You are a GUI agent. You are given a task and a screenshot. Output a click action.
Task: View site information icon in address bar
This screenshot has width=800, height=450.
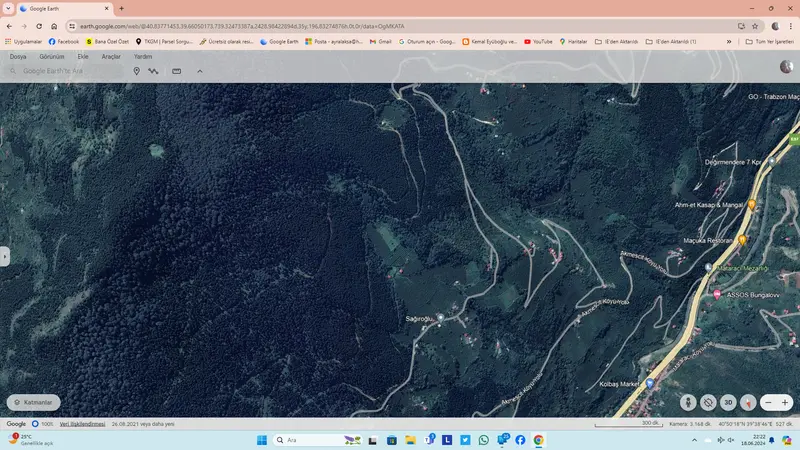72,26
